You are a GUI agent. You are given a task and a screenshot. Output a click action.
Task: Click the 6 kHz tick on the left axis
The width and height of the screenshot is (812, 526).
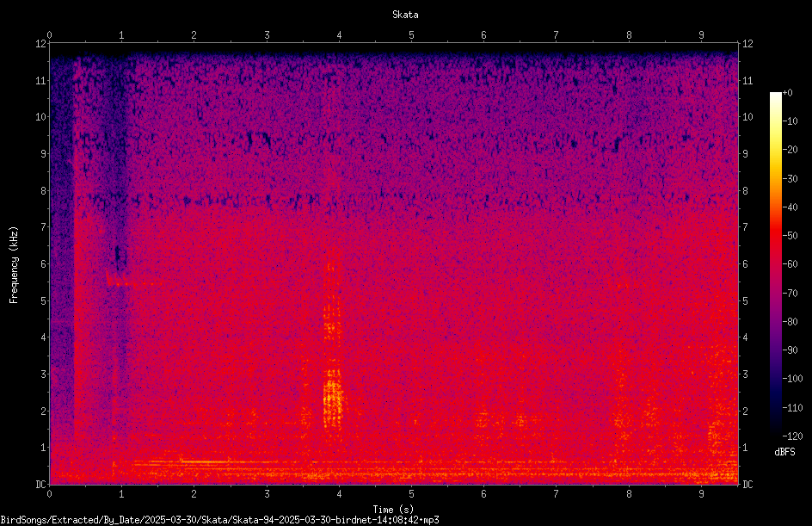(x=44, y=263)
